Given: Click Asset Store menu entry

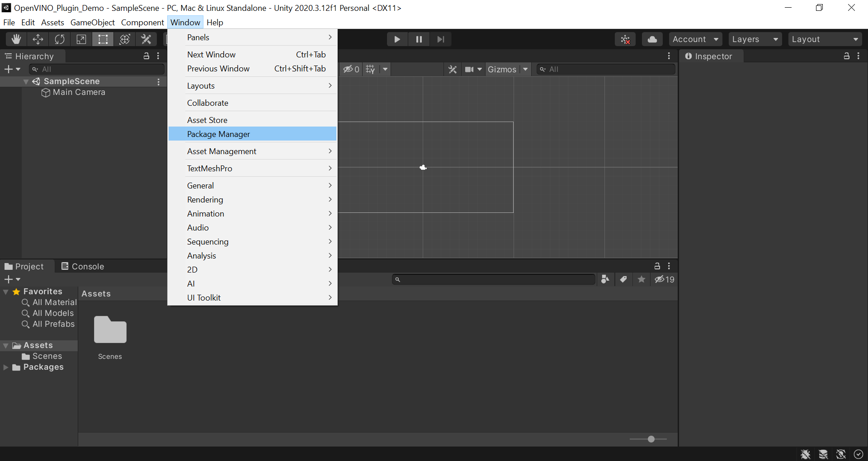Looking at the screenshot, I should [207, 120].
